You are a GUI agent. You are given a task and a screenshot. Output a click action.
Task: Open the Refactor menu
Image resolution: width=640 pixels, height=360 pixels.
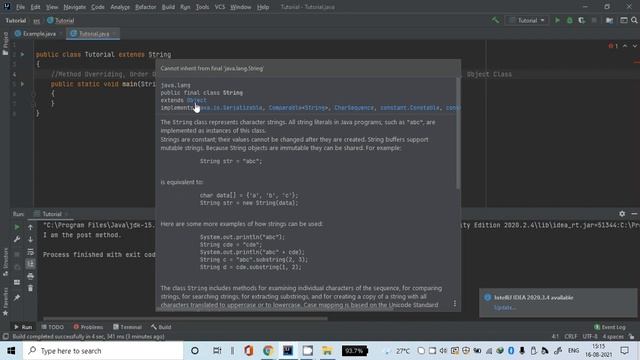pos(146,7)
